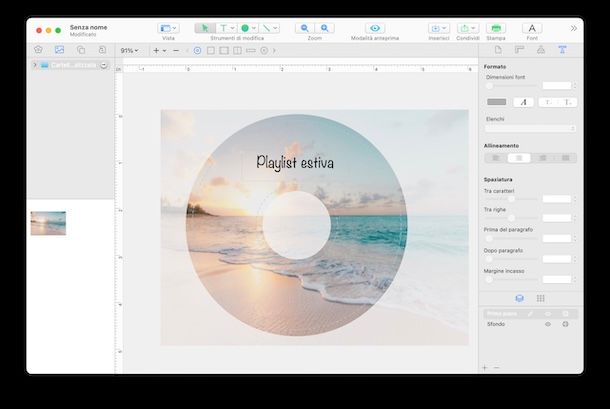This screenshot has width=610, height=409.
Task: Switch to the document inspector tab
Action: pyautogui.click(x=498, y=49)
